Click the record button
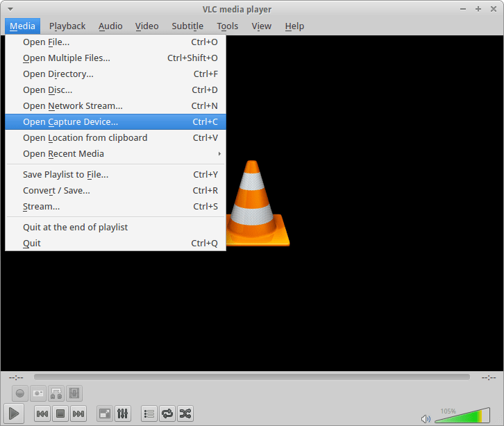Viewport: 504px width, 426px height. [20, 393]
